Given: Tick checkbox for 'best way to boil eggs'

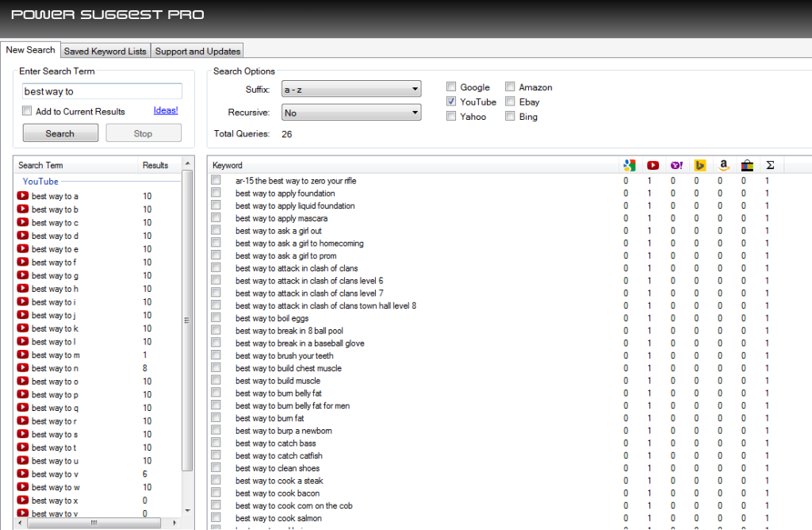Looking at the screenshot, I should pyautogui.click(x=216, y=317).
